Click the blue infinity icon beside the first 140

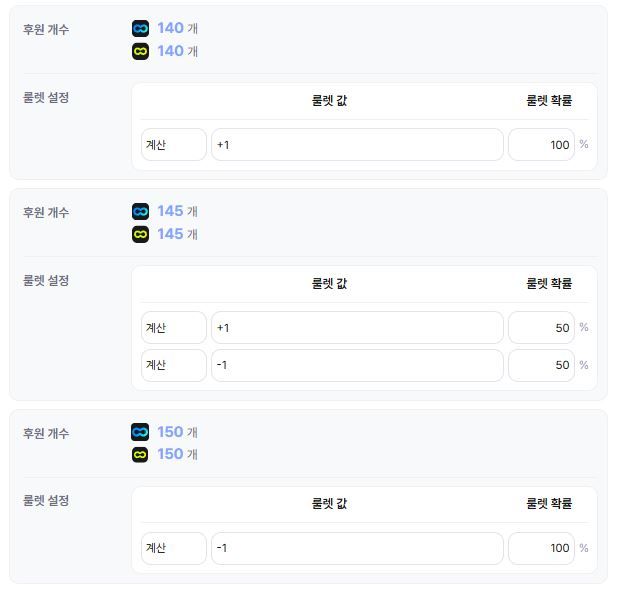(140, 29)
